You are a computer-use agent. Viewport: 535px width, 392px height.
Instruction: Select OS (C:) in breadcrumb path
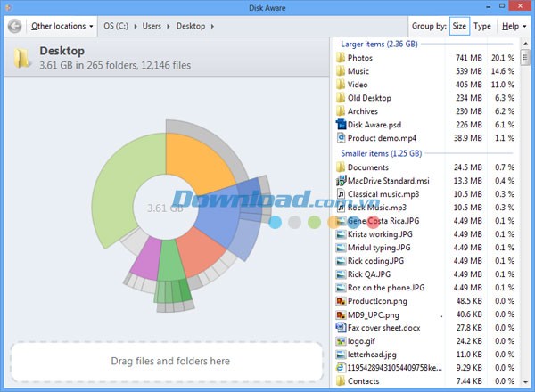pos(116,26)
